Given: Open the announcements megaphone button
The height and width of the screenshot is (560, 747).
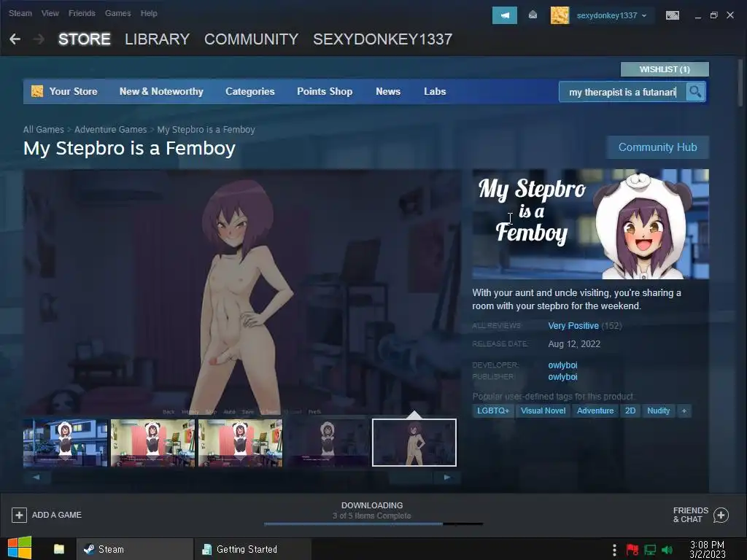Looking at the screenshot, I should 505,15.
